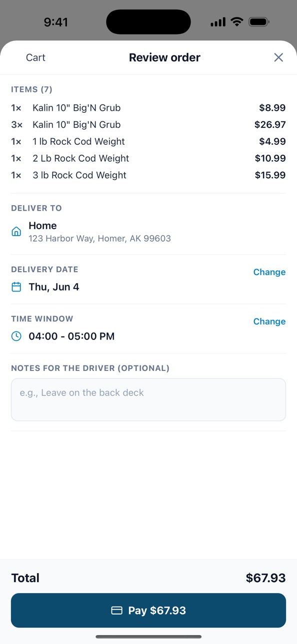The image size is (297, 644).
Task: Select the 3x Kalin 10" Big'N Grub item
Action: click(148, 125)
